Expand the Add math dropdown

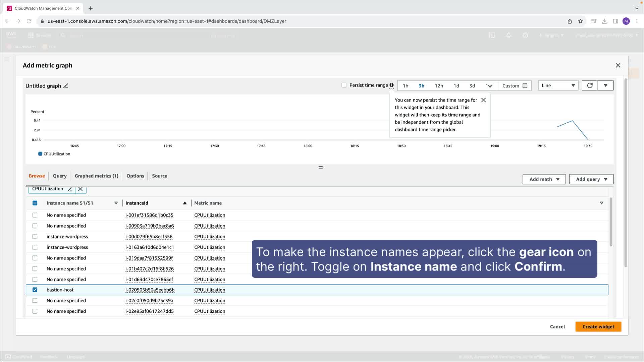pyautogui.click(x=544, y=179)
